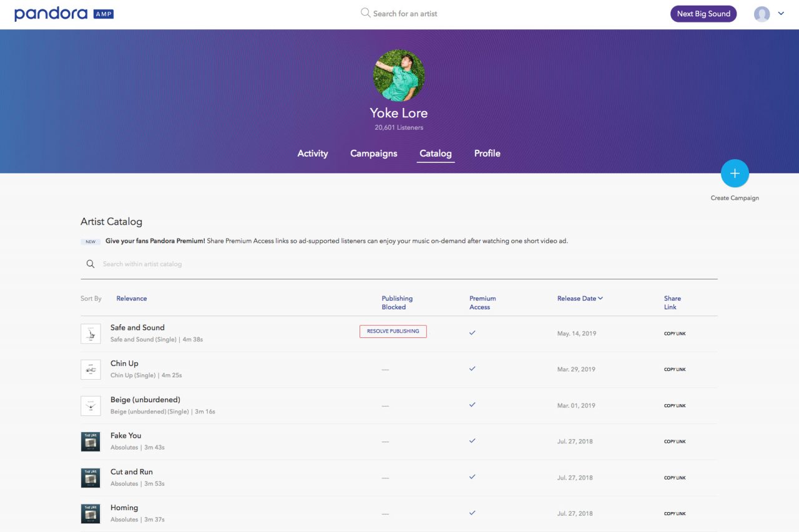
Task: Open Next Big Sound
Action: tap(703, 14)
